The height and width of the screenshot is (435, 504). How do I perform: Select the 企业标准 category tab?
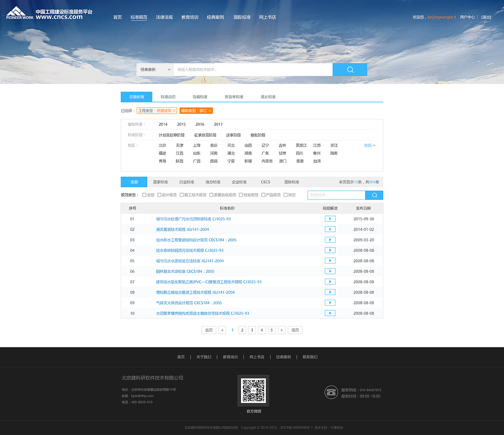click(239, 182)
